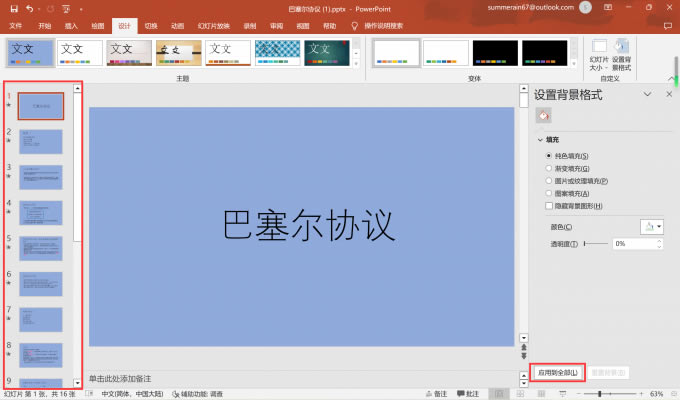Switch to the Transitions (切换) ribbon tab
Screen dimensions: 680x400
pyautogui.click(x=150, y=24)
